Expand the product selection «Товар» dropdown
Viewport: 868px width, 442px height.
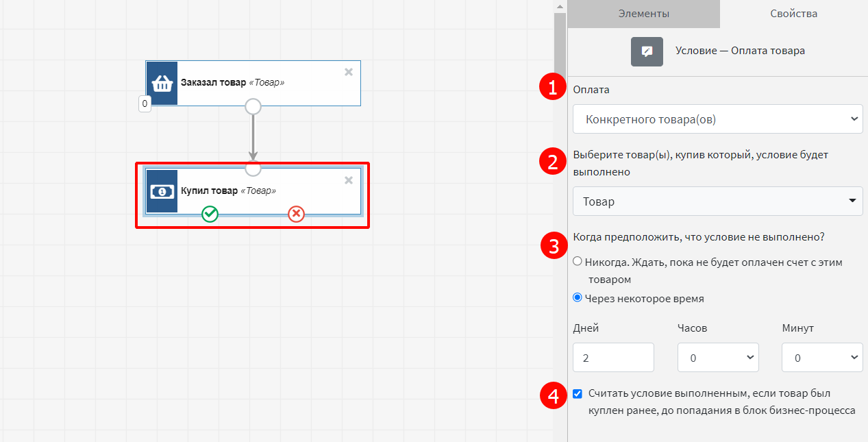point(717,201)
